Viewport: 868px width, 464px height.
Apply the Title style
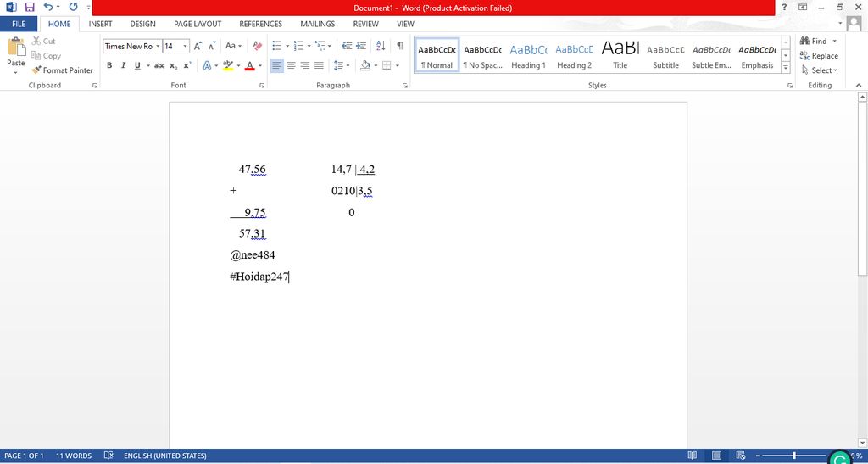[620, 55]
